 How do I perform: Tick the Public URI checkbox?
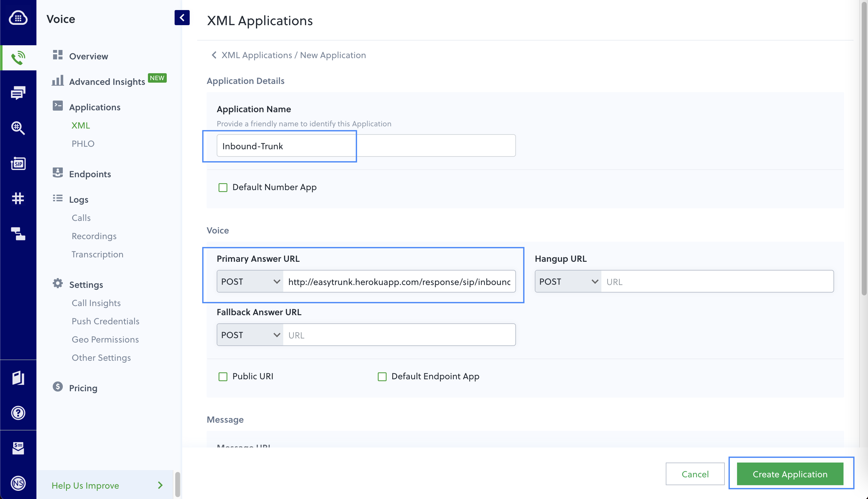tap(223, 377)
